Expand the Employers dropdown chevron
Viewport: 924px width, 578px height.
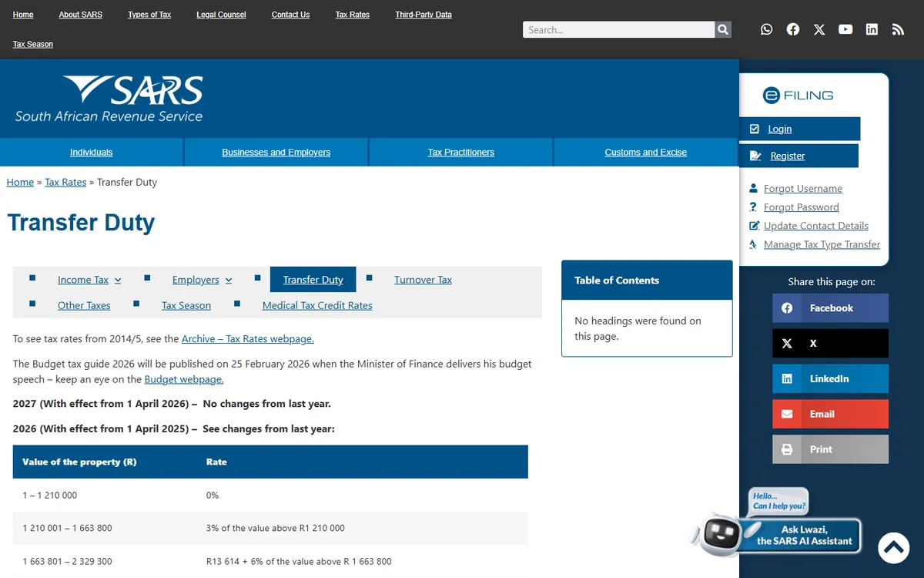pyautogui.click(x=229, y=281)
